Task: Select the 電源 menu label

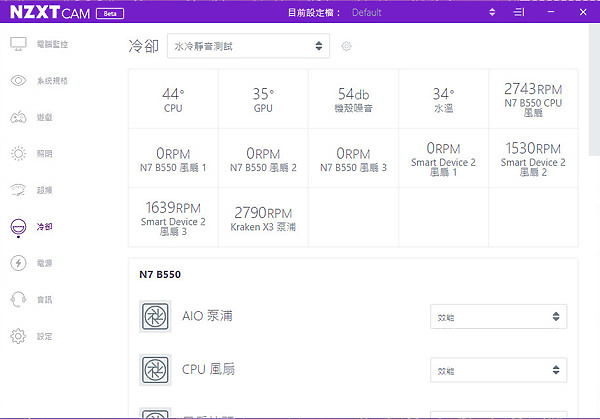Action: click(x=44, y=263)
